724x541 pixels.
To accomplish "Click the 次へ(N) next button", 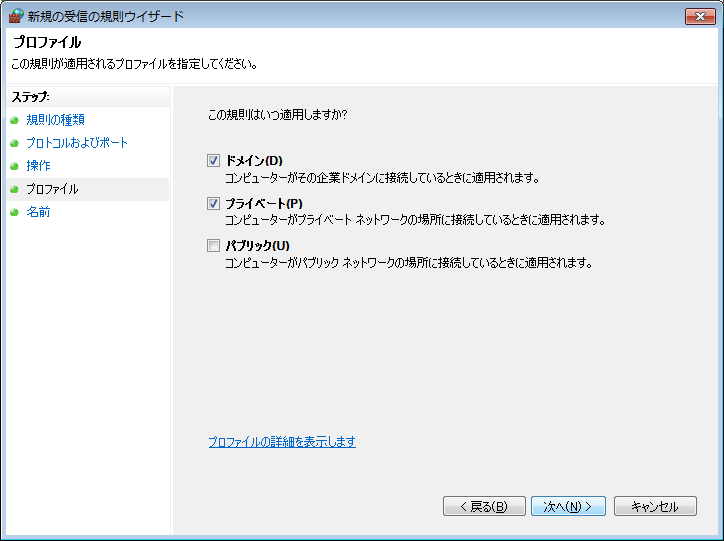I will [x=568, y=506].
